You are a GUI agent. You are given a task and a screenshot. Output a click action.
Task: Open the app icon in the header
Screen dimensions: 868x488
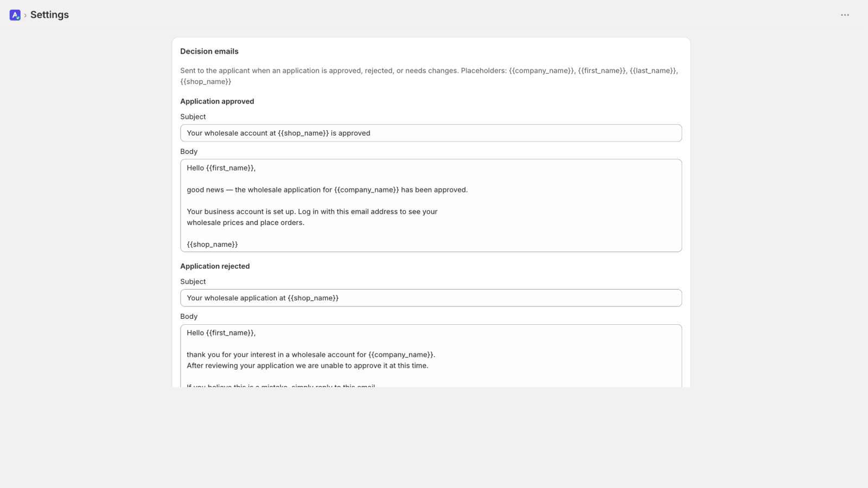tap(15, 15)
